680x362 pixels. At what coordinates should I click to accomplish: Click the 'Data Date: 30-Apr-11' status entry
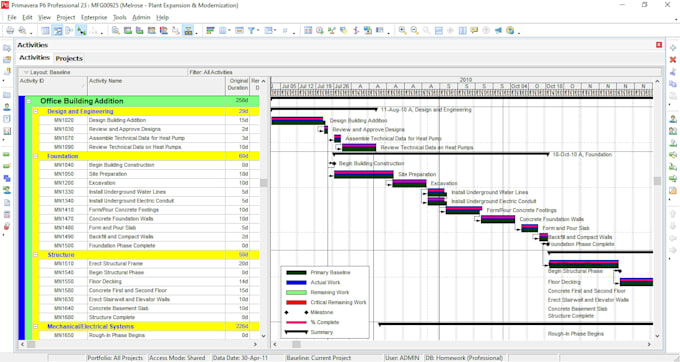(x=240, y=358)
